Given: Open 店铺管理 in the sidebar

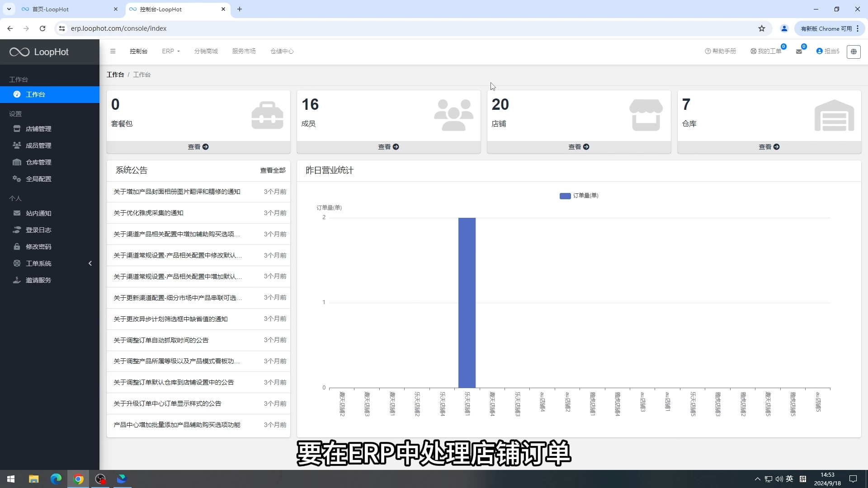Looking at the screenshot, I should click(x=38, y=128).
